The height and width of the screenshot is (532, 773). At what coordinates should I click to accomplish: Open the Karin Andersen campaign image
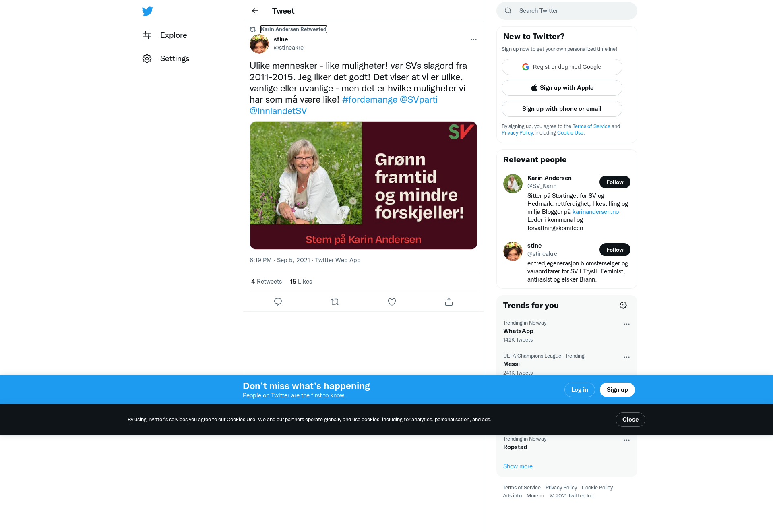tap(364, 185)
